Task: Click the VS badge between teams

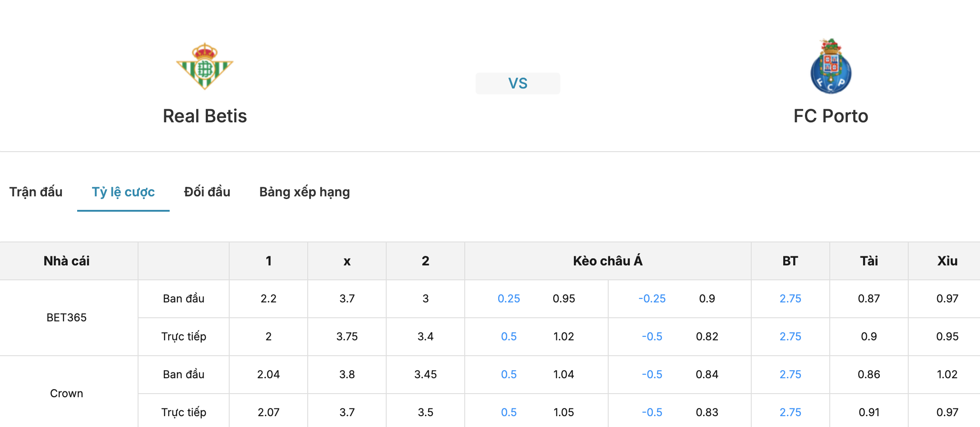Action: click(518, 84)
